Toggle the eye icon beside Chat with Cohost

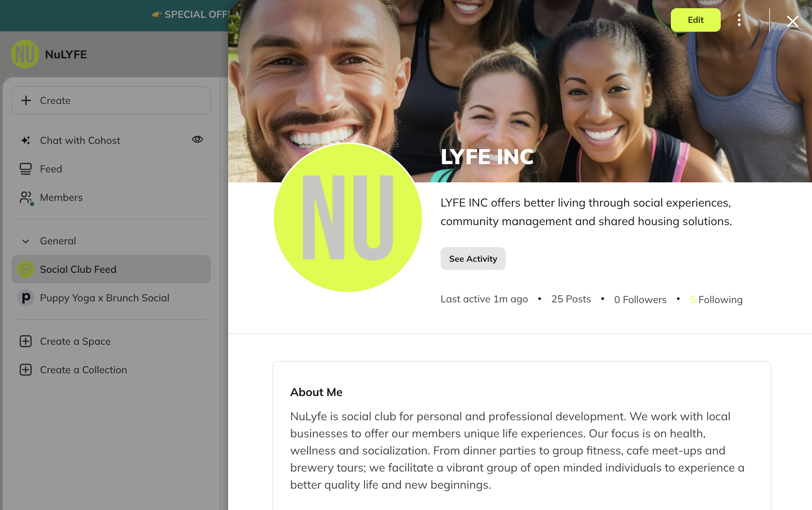point(197,139)
